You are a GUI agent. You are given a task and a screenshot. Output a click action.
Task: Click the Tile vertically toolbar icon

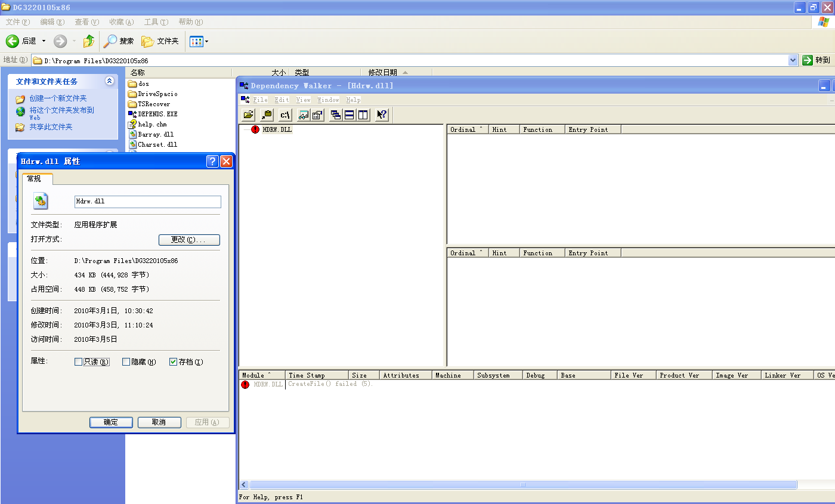point(363,115)
